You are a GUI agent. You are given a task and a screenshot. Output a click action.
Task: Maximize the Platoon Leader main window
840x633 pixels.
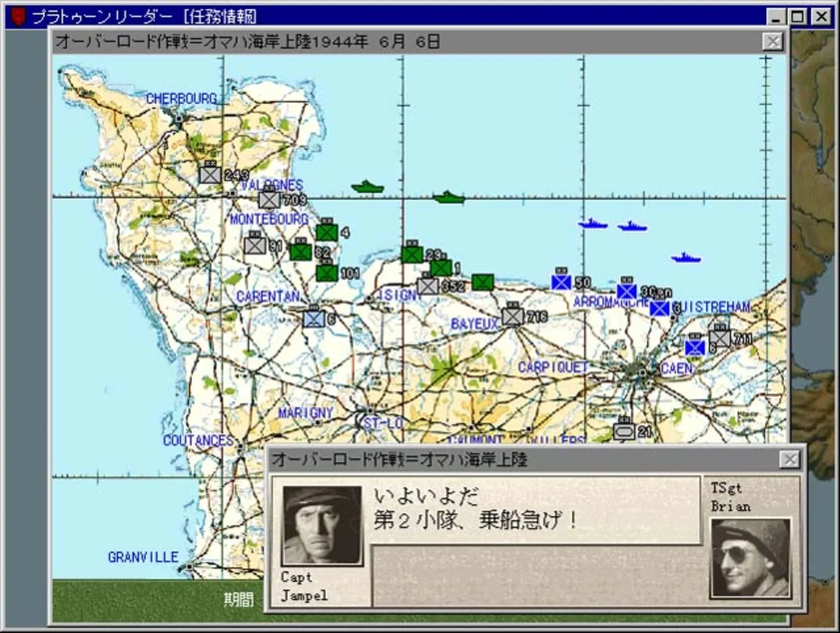click(x=797, y=16)
